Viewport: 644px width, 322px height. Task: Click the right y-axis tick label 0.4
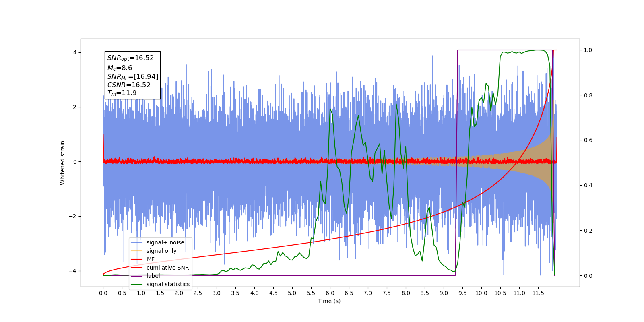[588, 186]
